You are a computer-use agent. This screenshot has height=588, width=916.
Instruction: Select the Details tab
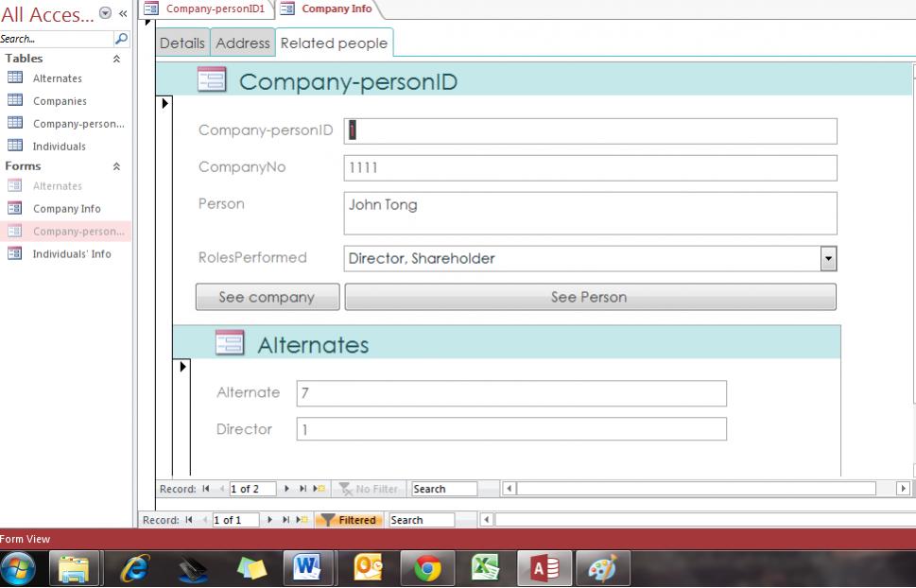click(x=182, y=43)
